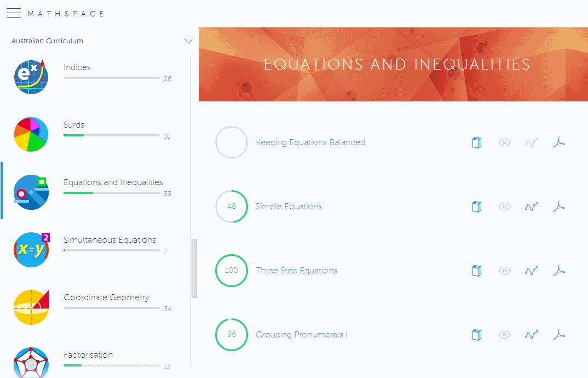View the progress graph icon for Three Step Equations
Image resolution: width=588 pixels, height=378 pixels.
tap(531, 271)
